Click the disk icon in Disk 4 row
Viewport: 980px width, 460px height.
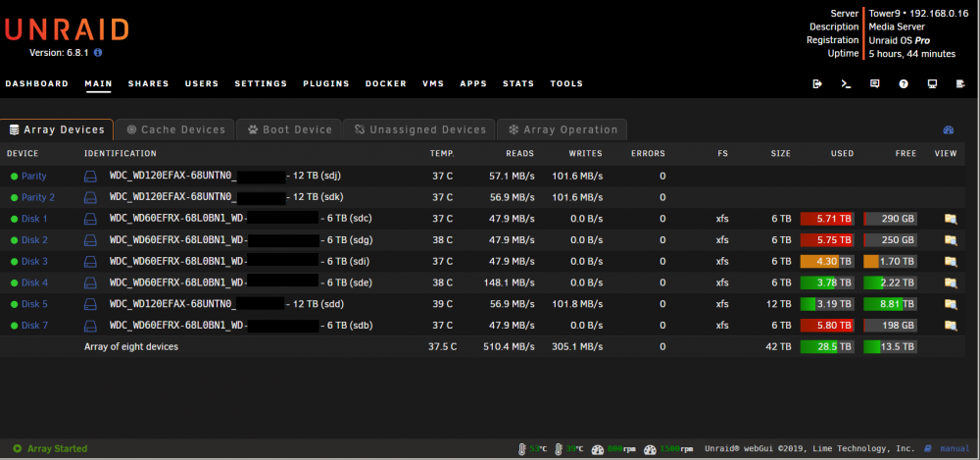tap(90, 282)
